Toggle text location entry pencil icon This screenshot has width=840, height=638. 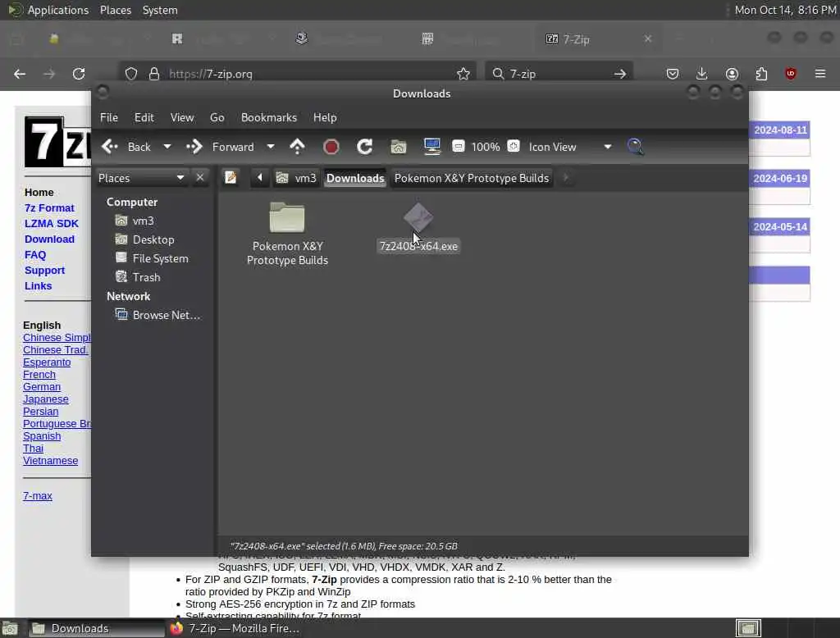pos(231,177)
